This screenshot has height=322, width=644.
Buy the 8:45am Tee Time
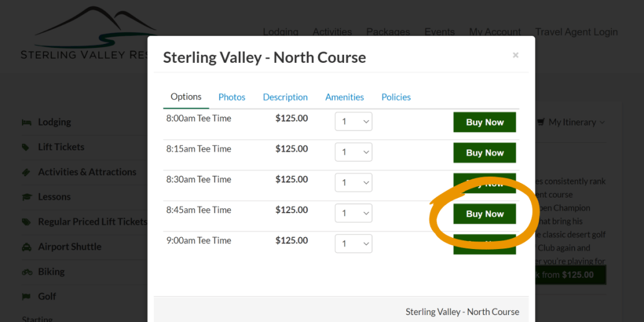click(x=484, y=214)
